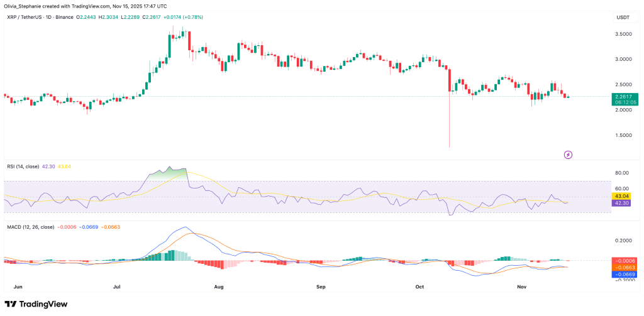
Task: Select the MACD (12, 26, close) indicator legend
Action: coord(33,226)
